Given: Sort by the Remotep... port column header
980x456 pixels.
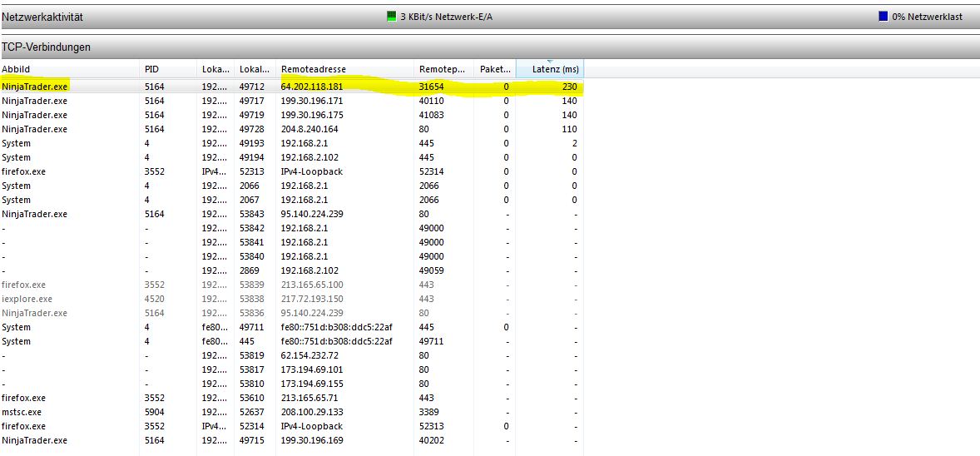Looking at the screenshot, I should (x=443, y=69).
